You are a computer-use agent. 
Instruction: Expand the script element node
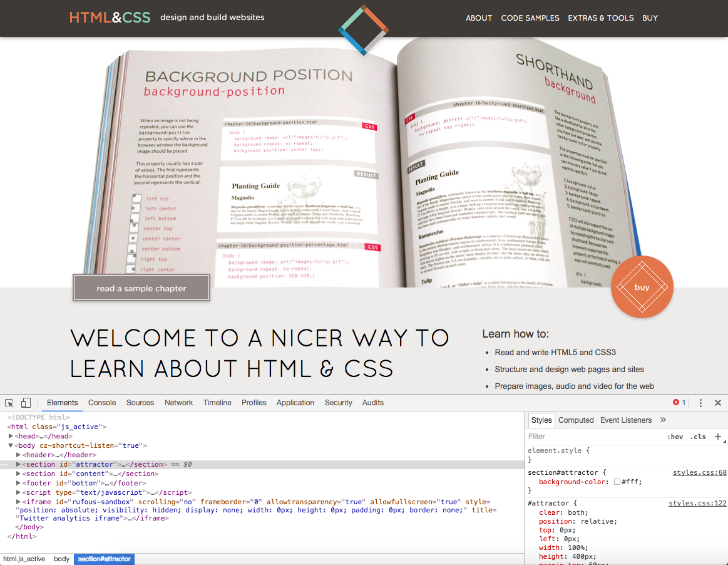(x=18, y=492)
